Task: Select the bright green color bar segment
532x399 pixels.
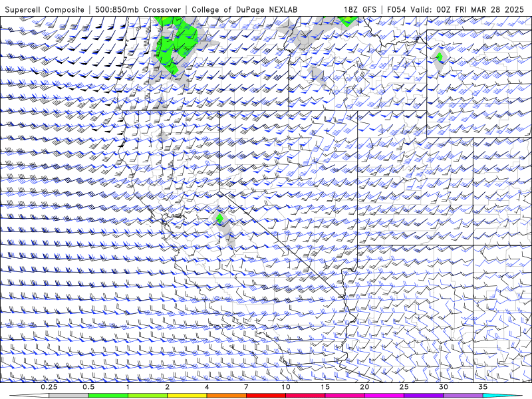Action: [108, 396]
